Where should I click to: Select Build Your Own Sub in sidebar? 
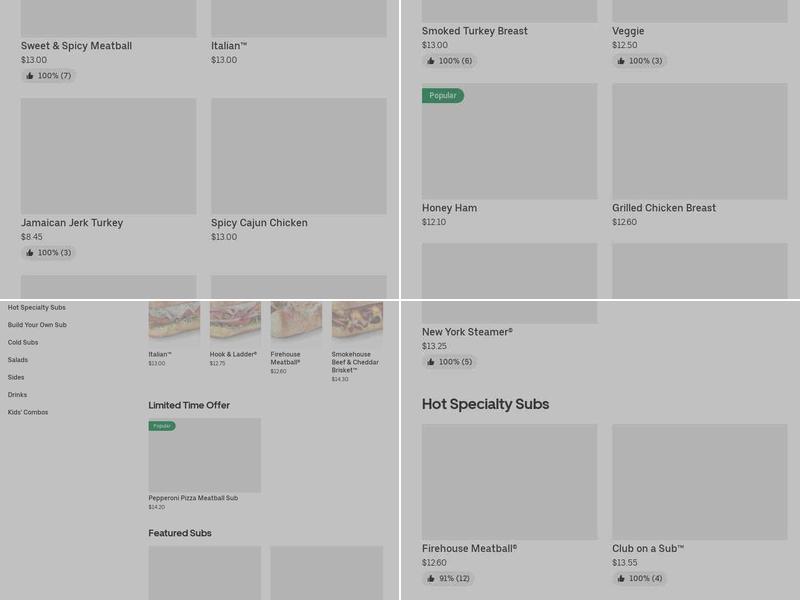[37, 325]
